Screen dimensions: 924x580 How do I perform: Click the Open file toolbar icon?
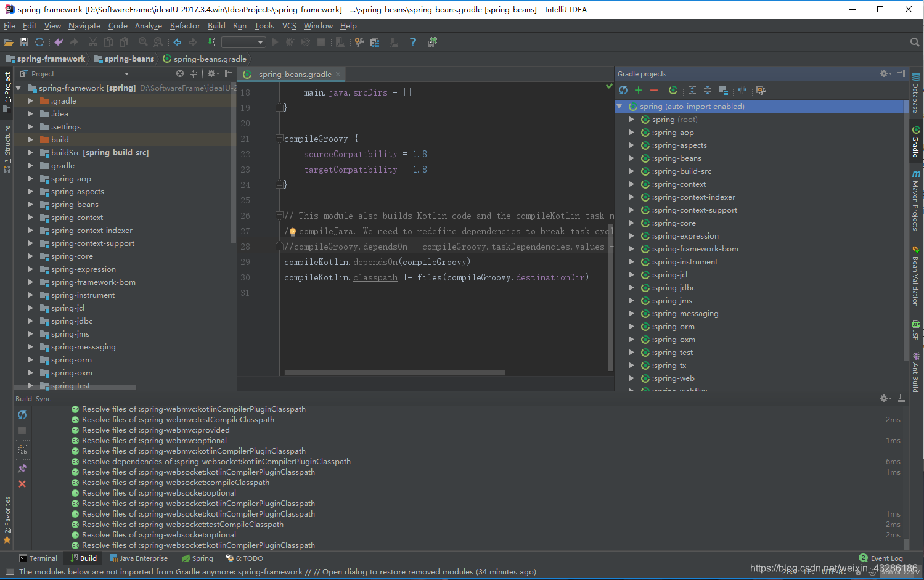pyautogui.click(x=9, y=43)
